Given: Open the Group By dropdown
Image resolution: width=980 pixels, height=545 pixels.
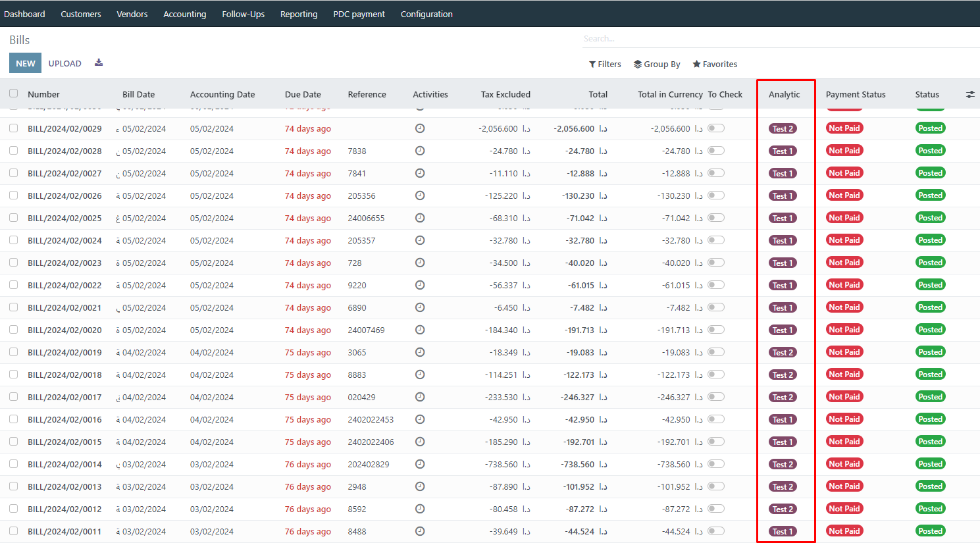Looking at the screenshot, I should (x=657, y=64).
